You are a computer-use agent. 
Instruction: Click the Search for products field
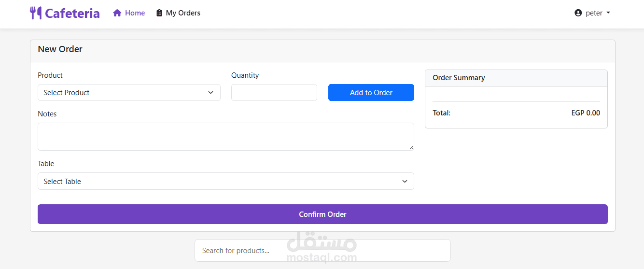click(322, 251)
